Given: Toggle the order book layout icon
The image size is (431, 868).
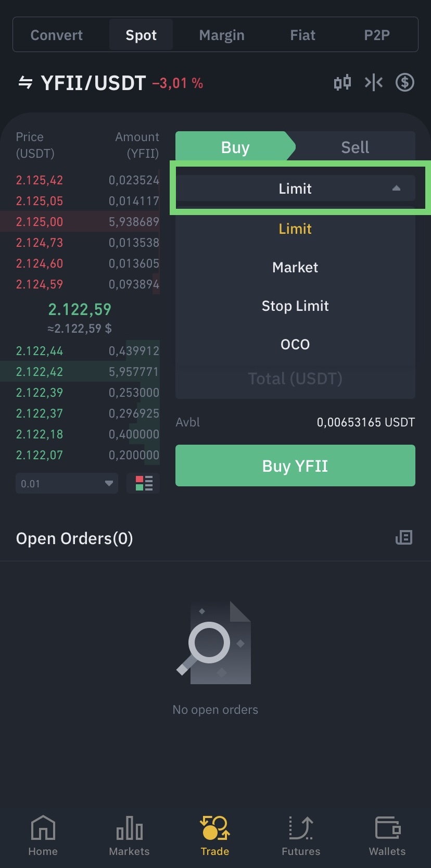Looking at the screenshot, I should (144, 483).
